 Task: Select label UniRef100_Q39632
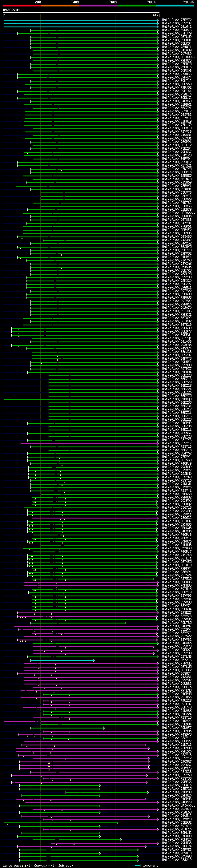tap(177, 518)
